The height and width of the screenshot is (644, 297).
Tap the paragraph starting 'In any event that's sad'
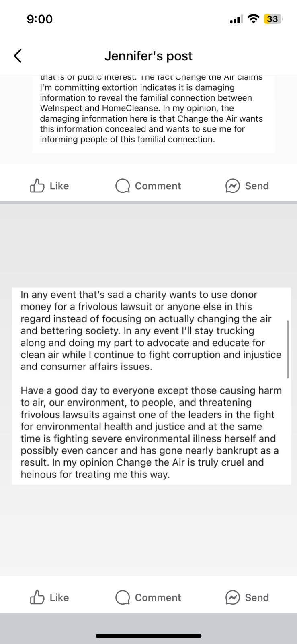coord(151,330)
